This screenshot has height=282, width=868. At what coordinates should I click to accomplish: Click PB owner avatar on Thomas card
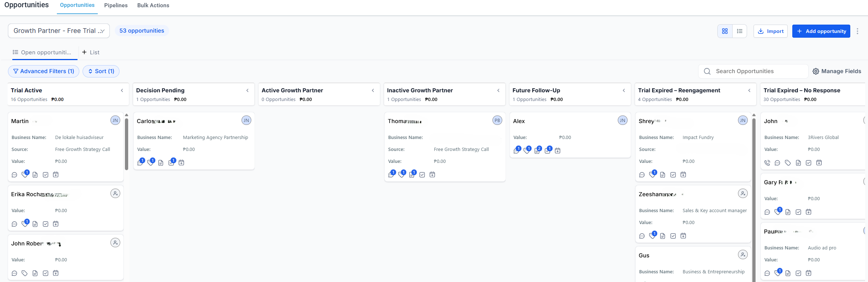coord(497,121)
